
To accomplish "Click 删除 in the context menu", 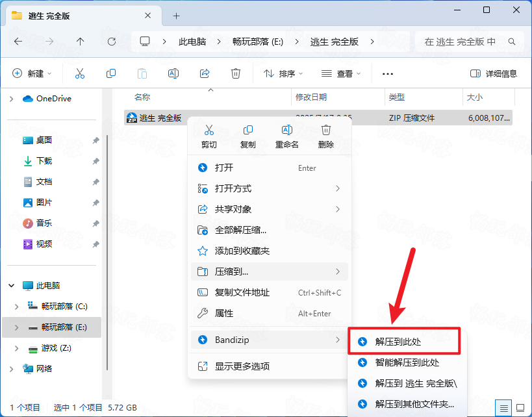I will (325, 136).
